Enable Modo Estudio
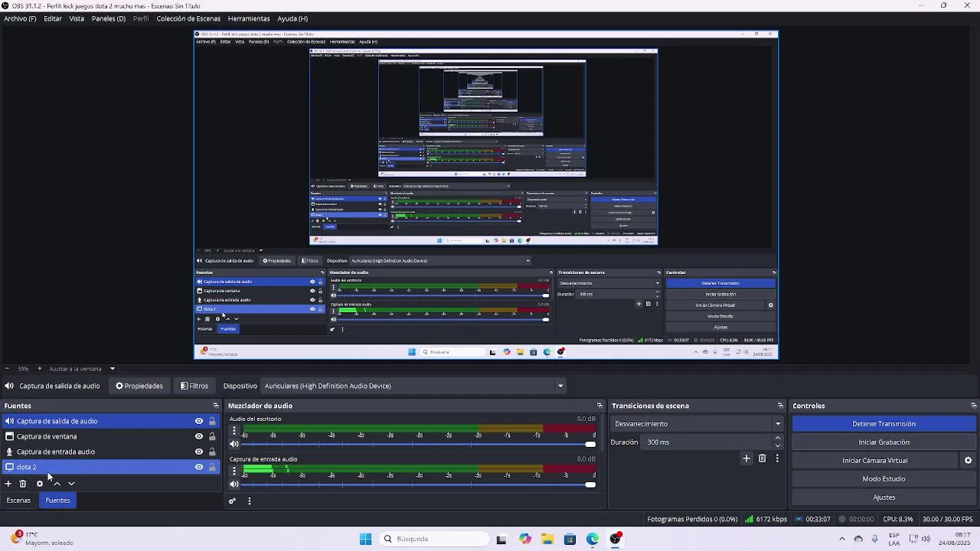Screen dimensions: 980x551 point(884,479)
